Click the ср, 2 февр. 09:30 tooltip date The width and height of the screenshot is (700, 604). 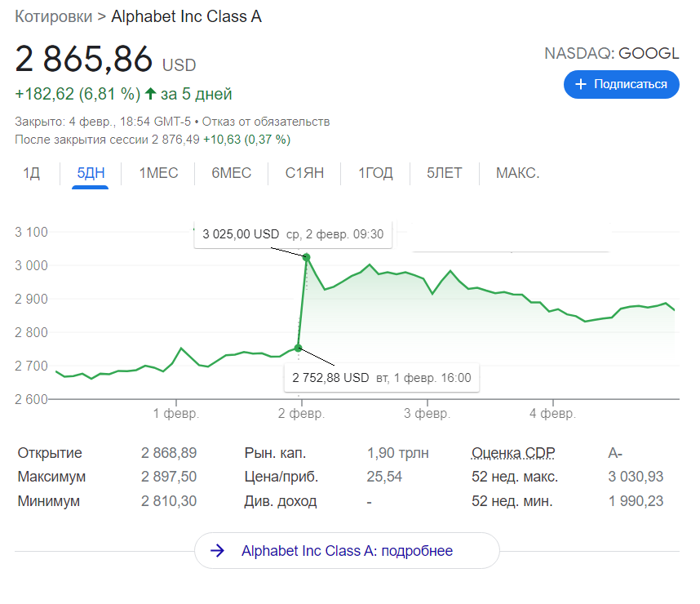334,234
